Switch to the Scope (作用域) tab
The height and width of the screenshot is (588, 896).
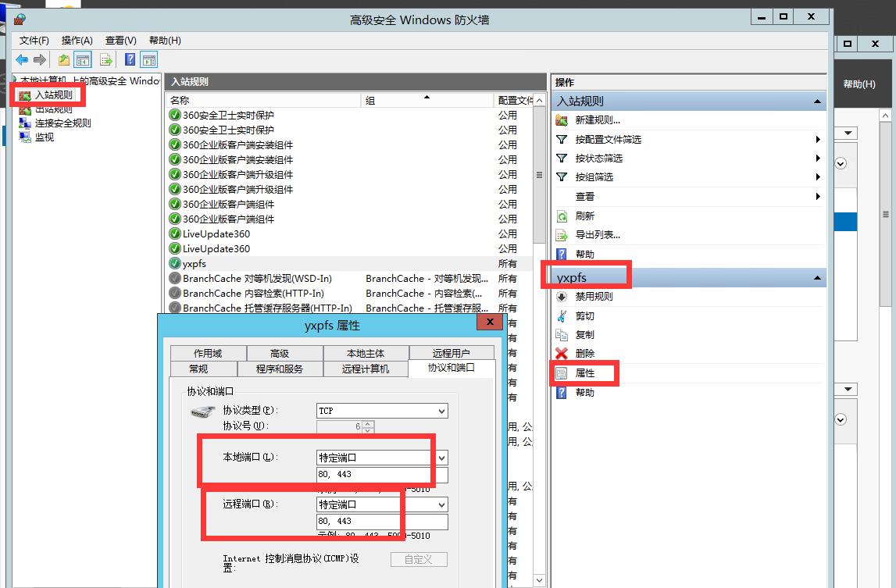coord(208,354)
